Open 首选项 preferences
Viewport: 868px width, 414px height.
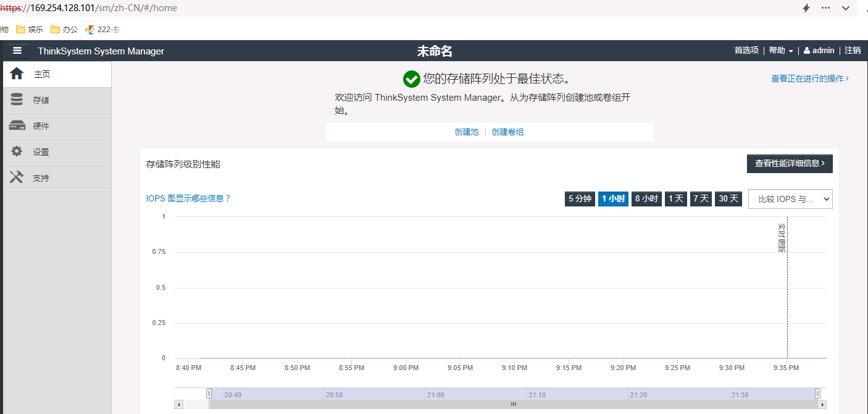(x=746, y=51)
